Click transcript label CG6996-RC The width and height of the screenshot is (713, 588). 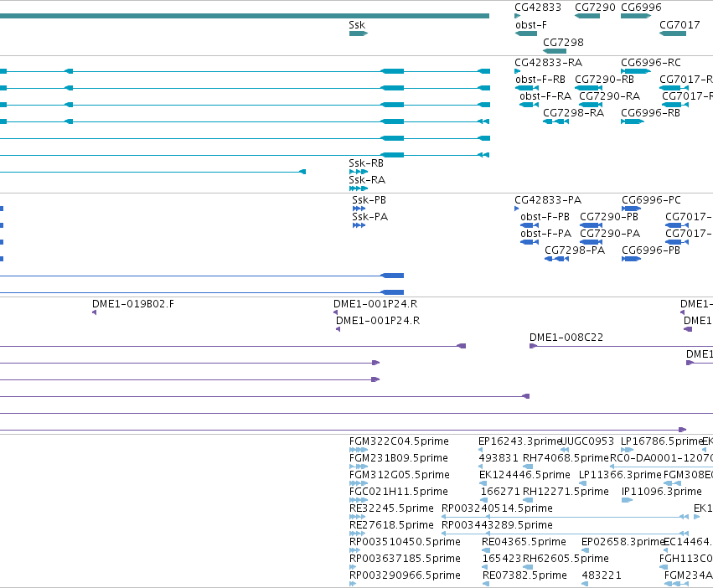tap(651, 63)
